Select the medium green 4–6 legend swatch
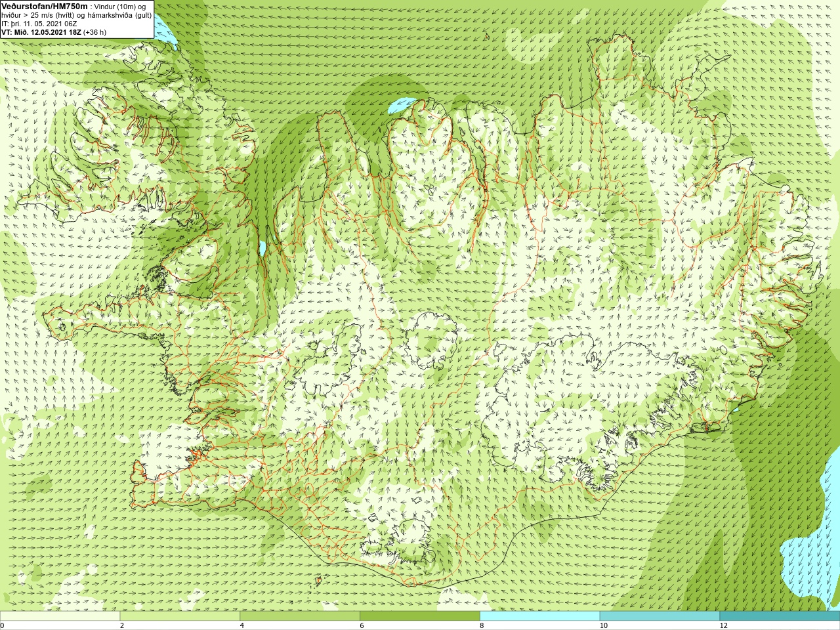This screenshot has height=630, width=840. tap(300, 616)
